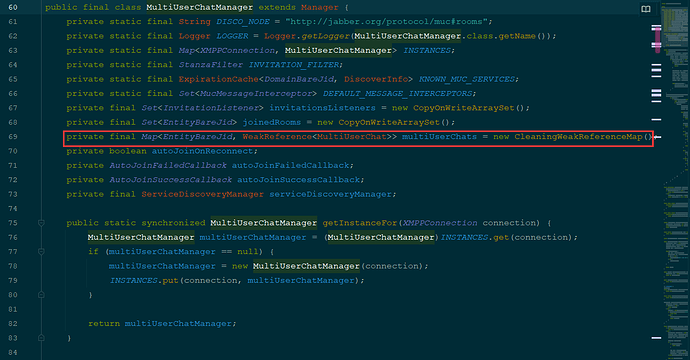This screenshot has height=360, width=690.
Task: Click line number 69 in the gutter
Action: click(x=13, y=137)
